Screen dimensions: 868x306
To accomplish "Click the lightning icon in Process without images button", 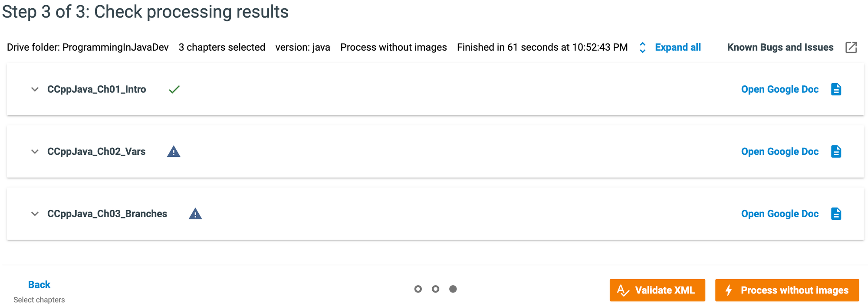I will (x=730, y=290).
